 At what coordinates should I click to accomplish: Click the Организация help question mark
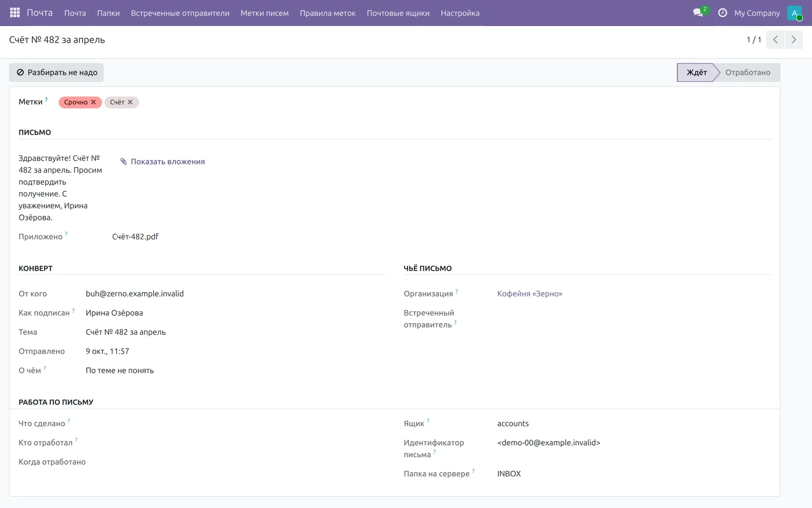(x=457, y=291)
